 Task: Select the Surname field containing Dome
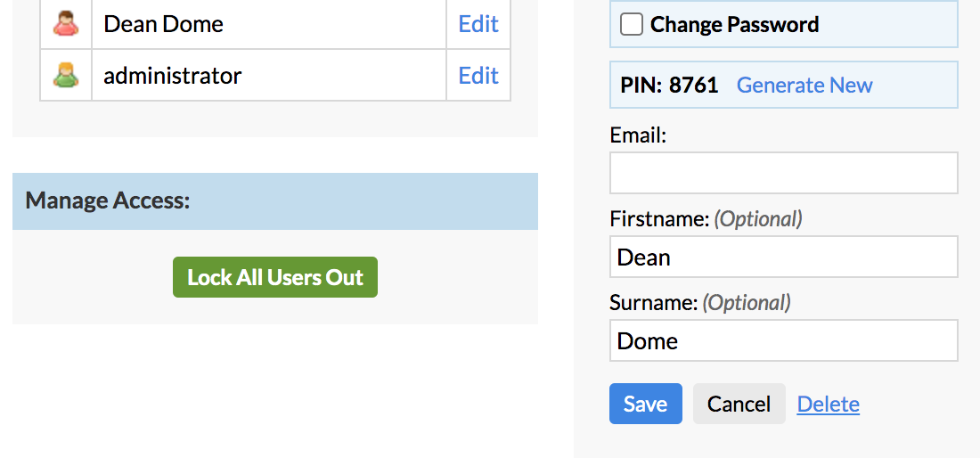[784, 340]
